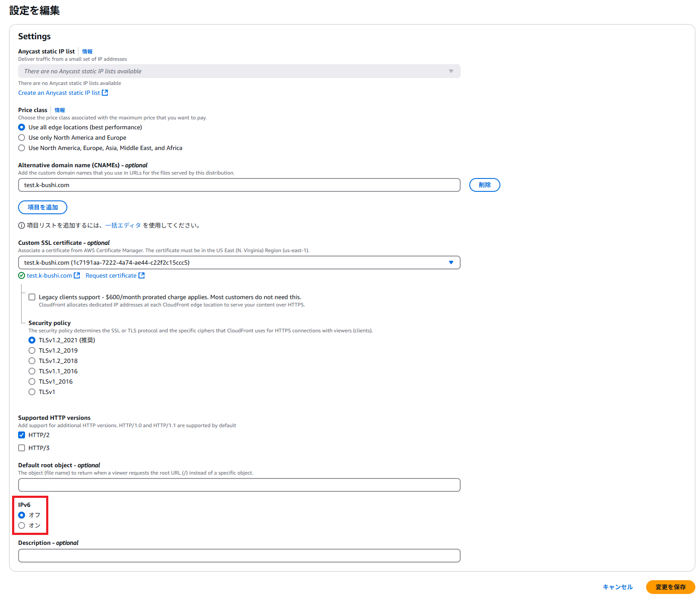
Task: Enable Legacy clients support checkbox
Action: click(x=32, y=297)
